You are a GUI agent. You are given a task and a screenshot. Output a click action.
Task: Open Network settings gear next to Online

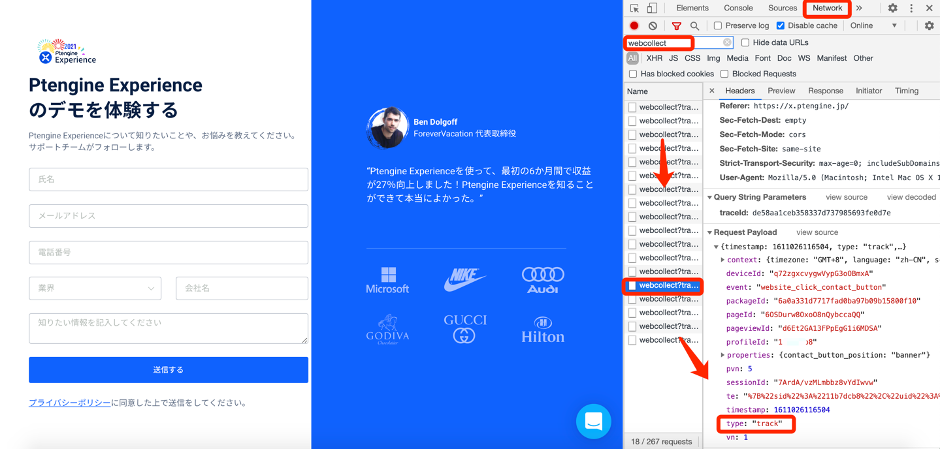929,26
